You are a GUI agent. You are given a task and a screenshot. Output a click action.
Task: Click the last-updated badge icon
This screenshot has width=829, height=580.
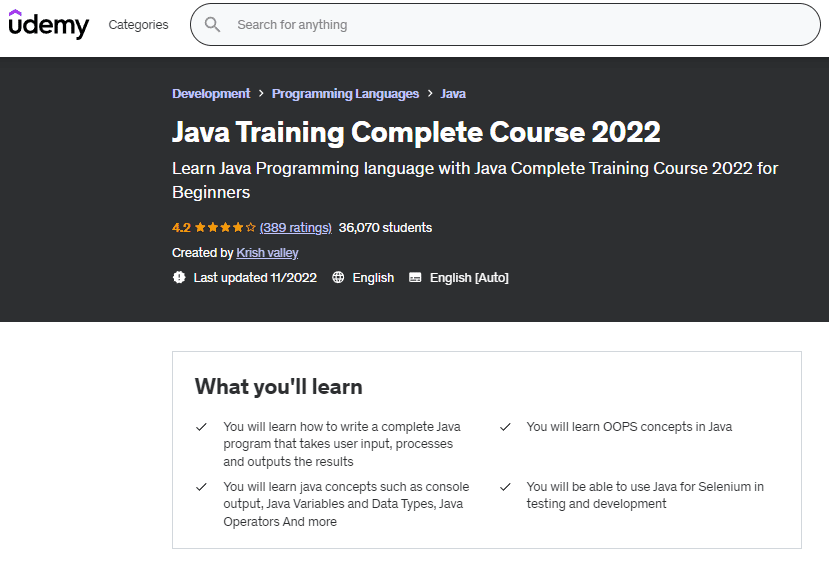point(179,277)
